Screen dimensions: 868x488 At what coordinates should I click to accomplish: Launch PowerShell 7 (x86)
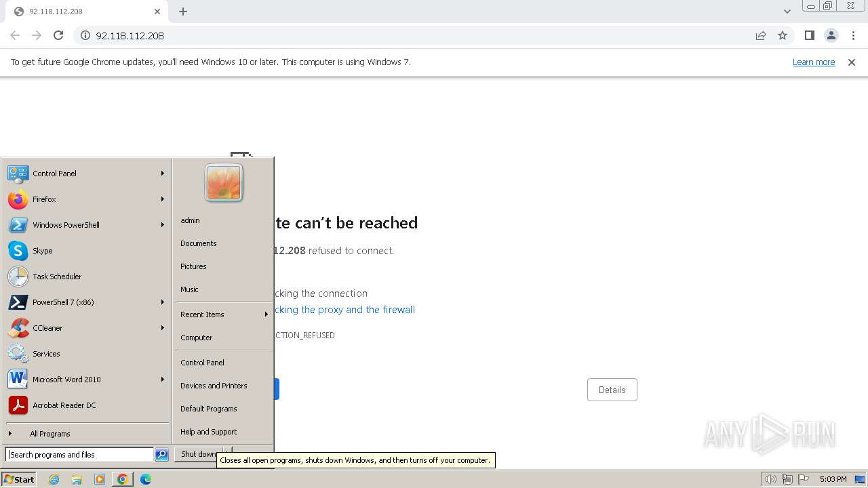coord(87,302)
